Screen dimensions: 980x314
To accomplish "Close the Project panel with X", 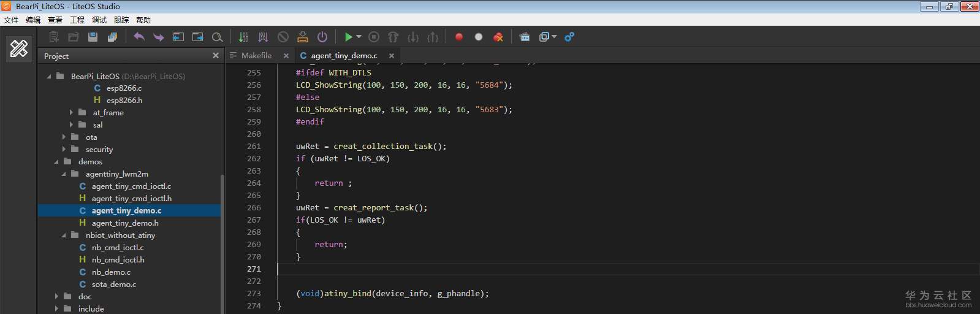I will pos(215,55).
